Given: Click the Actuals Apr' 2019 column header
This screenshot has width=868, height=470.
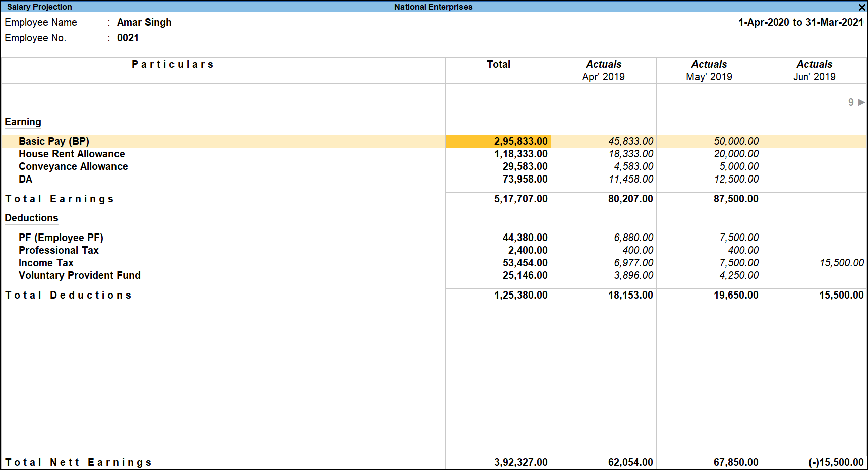Looking at the screenshot, I should (x=603, y=71).
